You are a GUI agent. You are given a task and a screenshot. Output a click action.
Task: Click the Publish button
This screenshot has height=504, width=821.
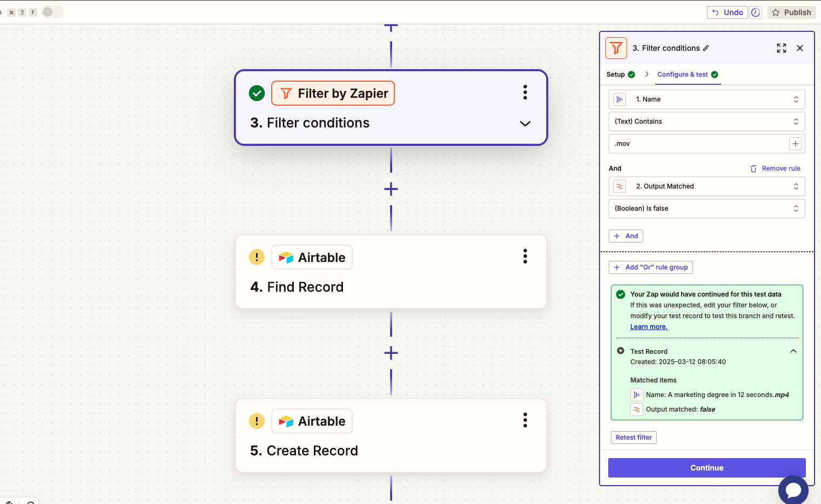pyautogui.click(x=792, y=12)
